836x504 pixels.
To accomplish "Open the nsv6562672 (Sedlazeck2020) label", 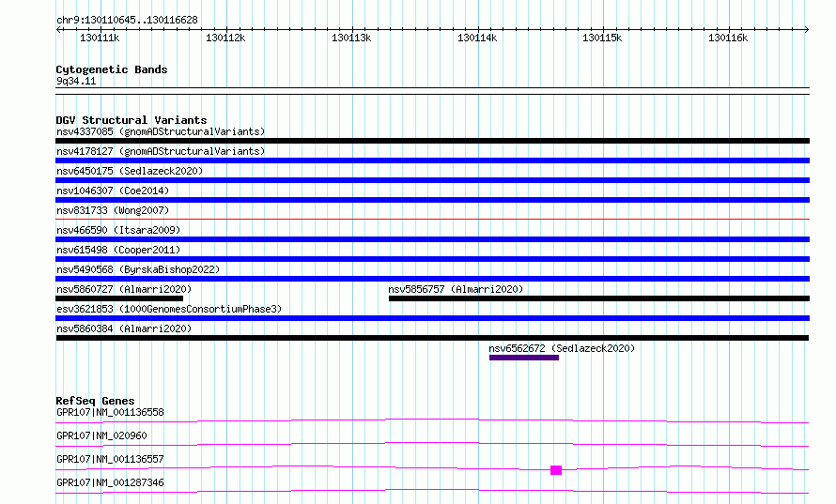I will 562,348.
